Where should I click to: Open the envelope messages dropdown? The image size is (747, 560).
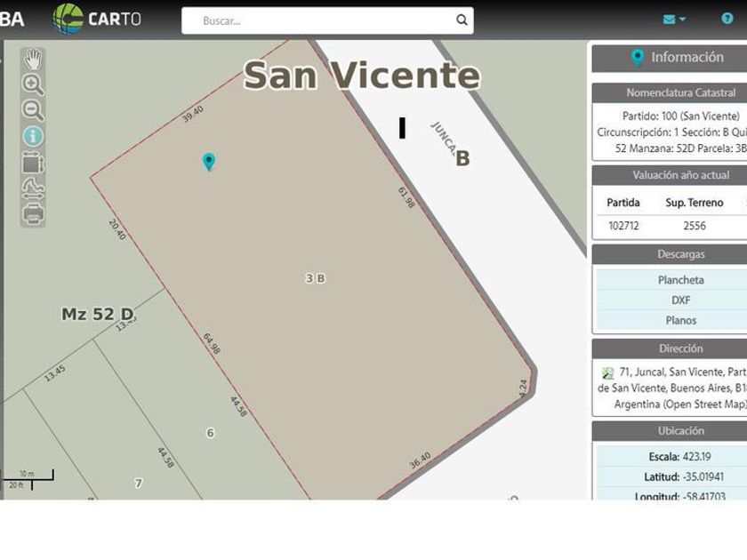674,19
